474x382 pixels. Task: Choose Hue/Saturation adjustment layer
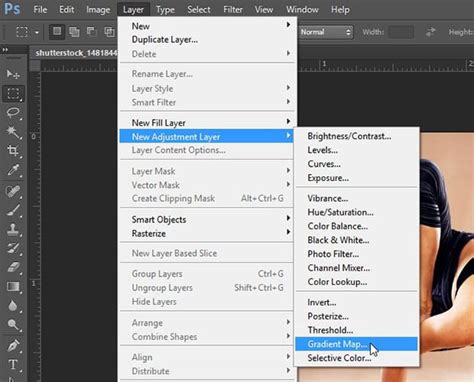click(356, 212)
